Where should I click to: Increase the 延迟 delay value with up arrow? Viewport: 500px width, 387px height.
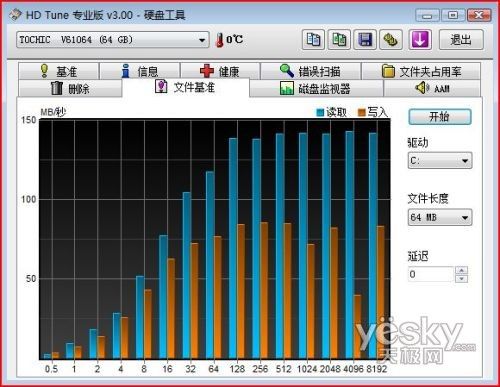tap(462, 270)
